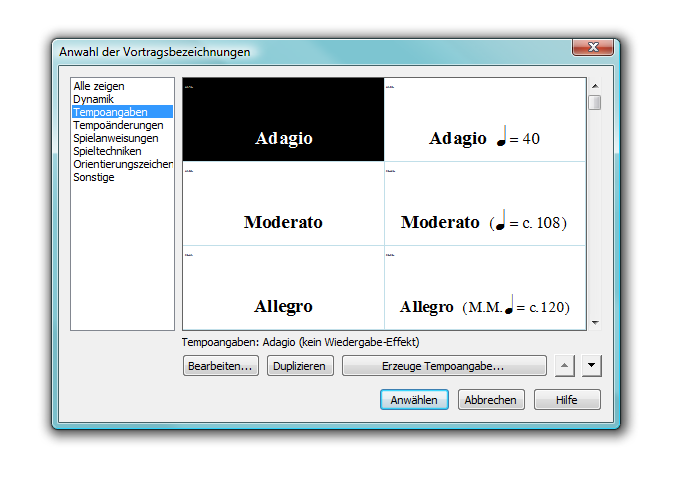Move the selected marking up with the arrow button
Image resolution: width=689 pixels, height=491 pixels.
coord(565,366)
